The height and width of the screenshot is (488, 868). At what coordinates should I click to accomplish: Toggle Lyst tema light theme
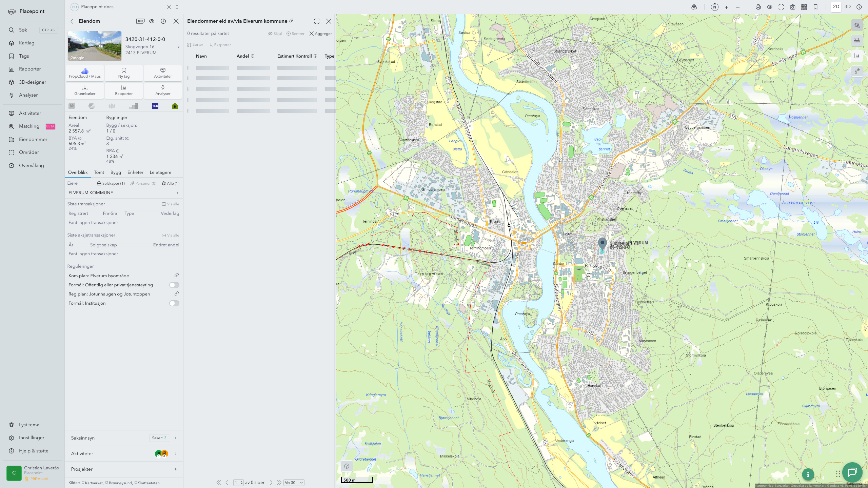[29, 425]
